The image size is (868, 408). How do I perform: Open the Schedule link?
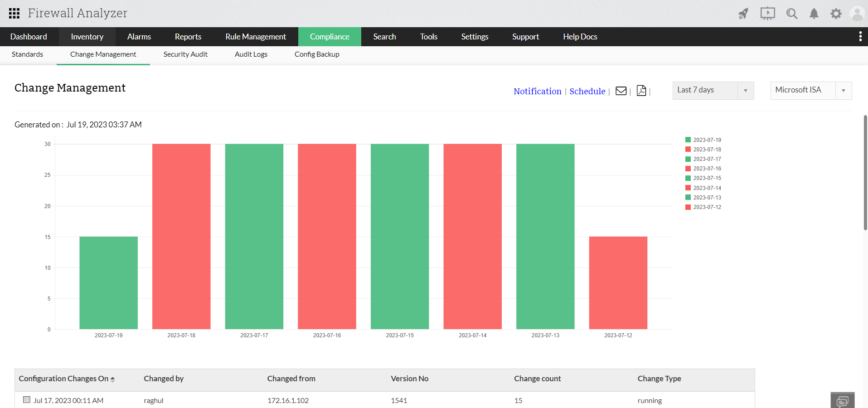pos(587,91)
